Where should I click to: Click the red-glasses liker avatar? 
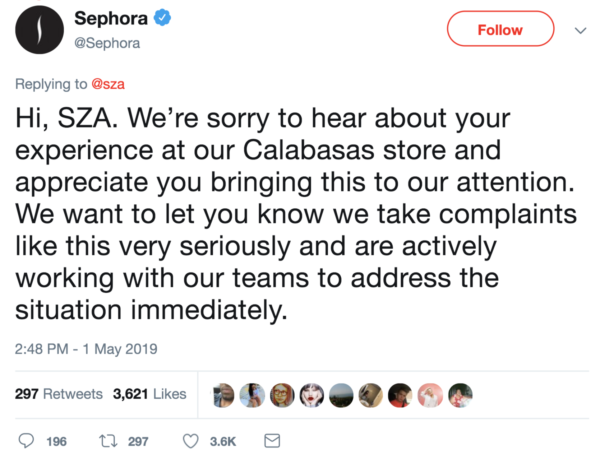pyautogui.click(x=282, y=395)
